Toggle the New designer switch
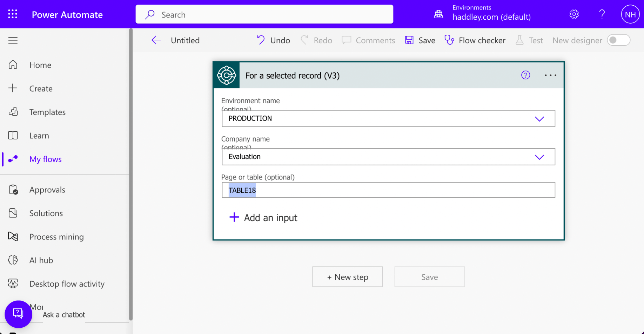Image resolution: width=644 pixels, height=334 pixels. click(618, 40)
